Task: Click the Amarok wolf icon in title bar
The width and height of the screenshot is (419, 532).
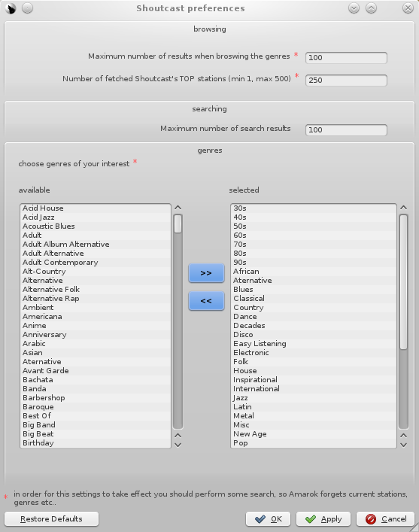Action: point(11,8)
